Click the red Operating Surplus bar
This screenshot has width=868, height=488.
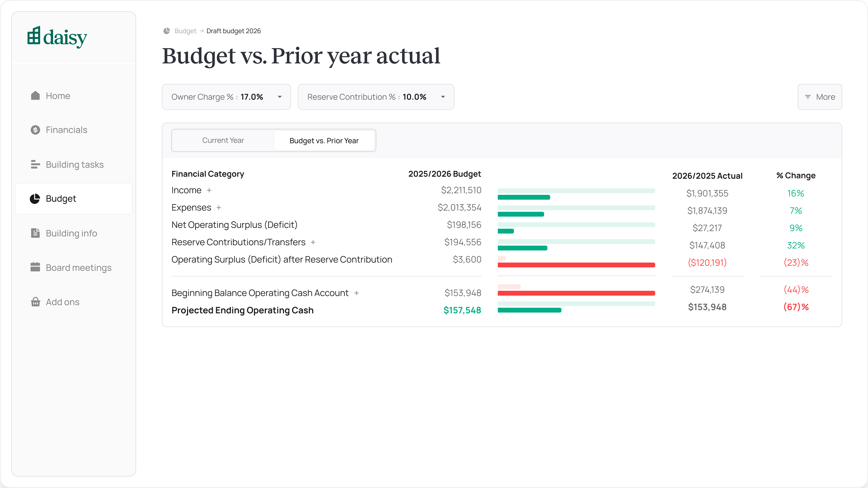click(x=576, y=265)
